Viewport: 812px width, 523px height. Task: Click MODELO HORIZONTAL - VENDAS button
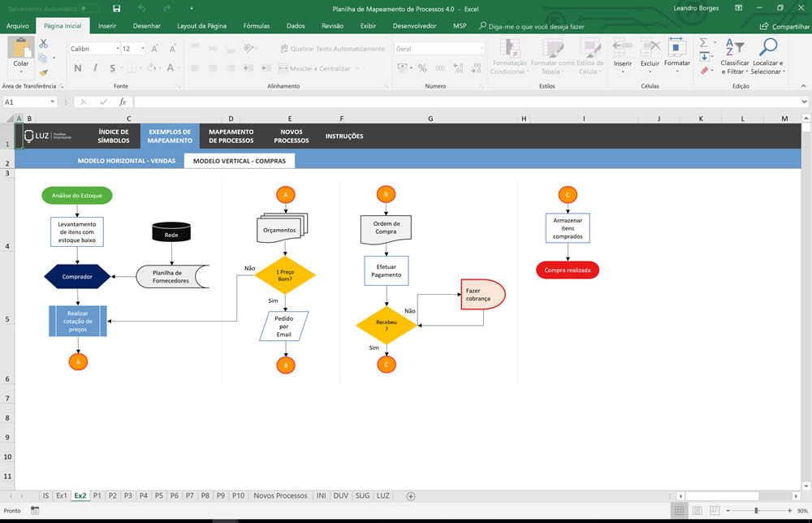(127, 161)
